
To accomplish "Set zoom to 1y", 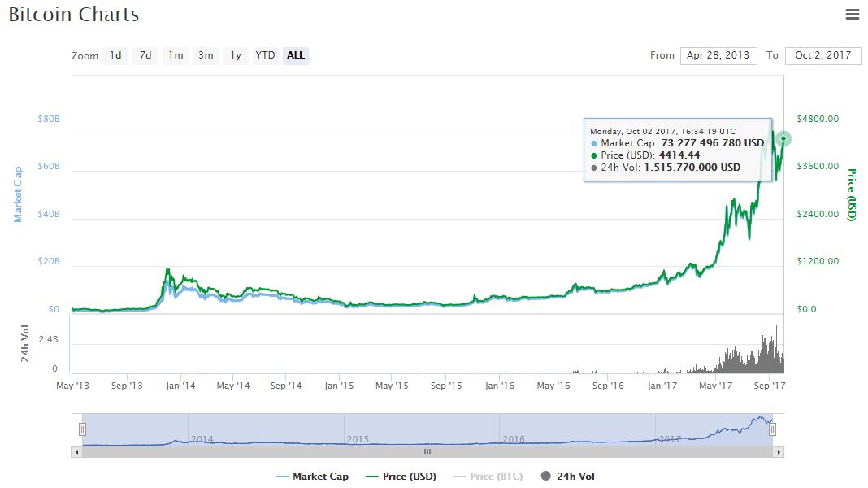I will click(236, 55).
